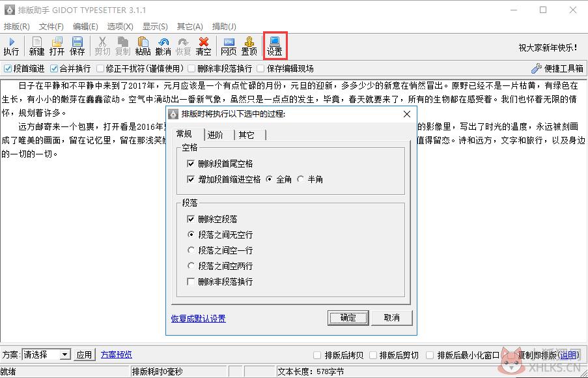
Task: Open the 指助(J) menu
Action: 224,27
